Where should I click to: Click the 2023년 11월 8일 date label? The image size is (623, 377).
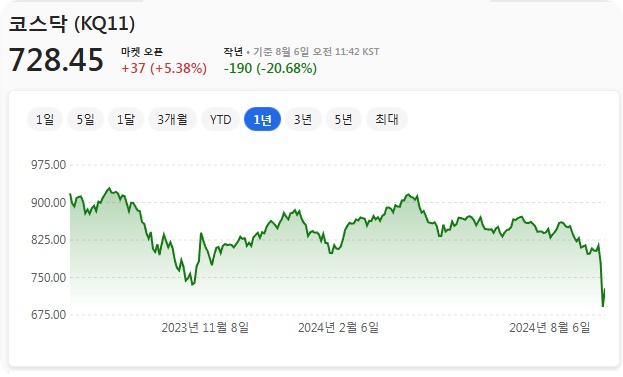(205, 328)
